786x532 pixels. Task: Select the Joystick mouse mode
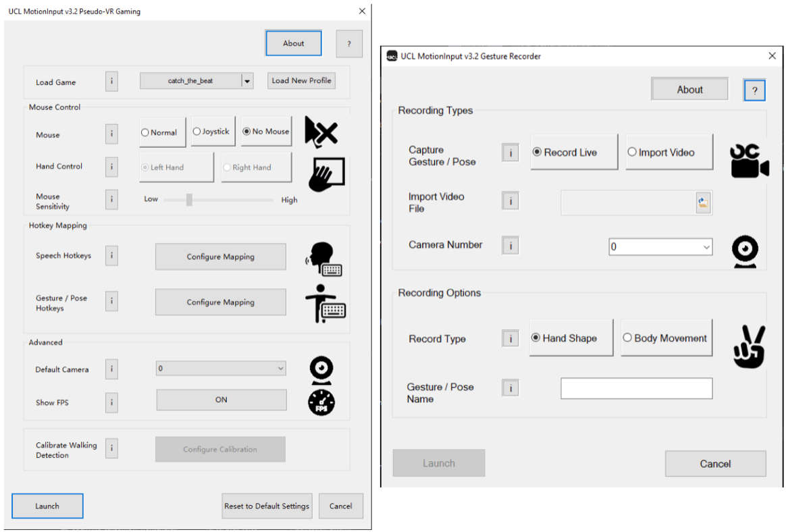(211, 132)
